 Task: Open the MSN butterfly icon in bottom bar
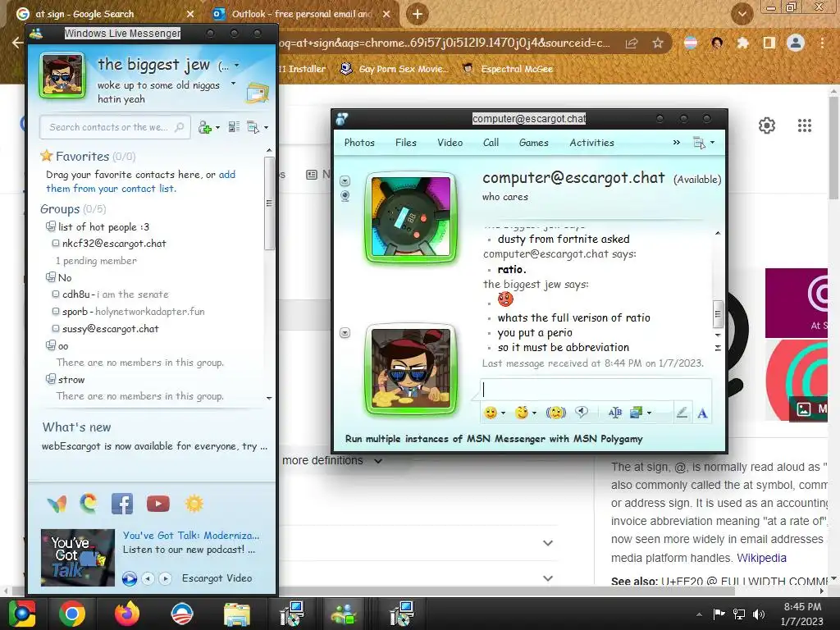point(57,504)
